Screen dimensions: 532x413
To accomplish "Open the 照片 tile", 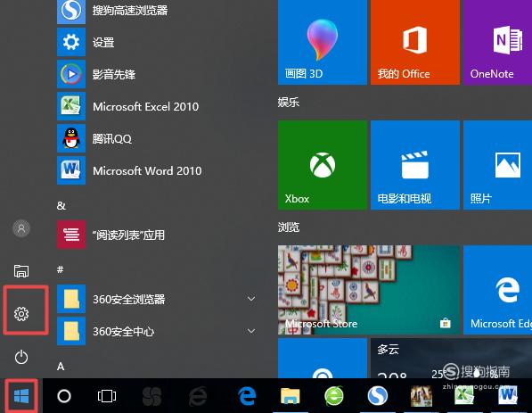I will point(497,165).
